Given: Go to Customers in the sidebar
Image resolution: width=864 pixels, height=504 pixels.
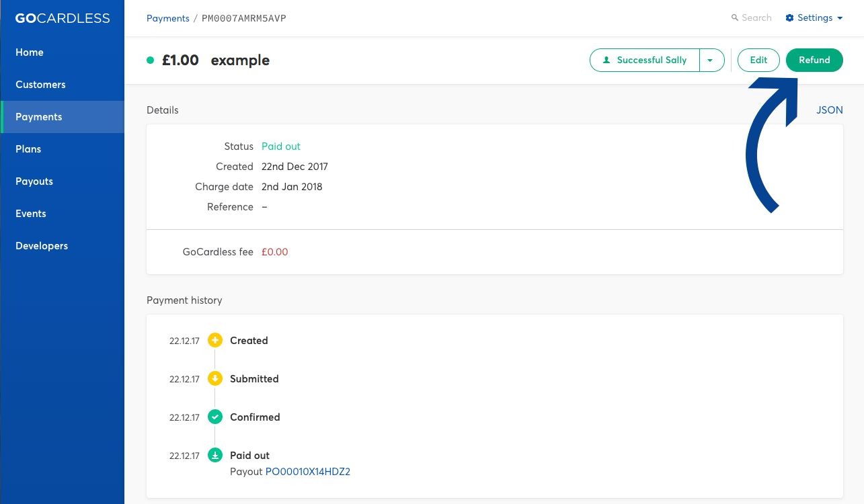Looking at the screenshot, I should pos(62,85).
